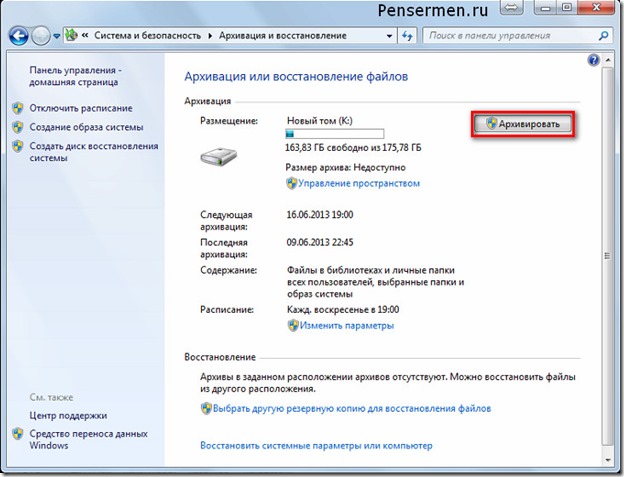Click the hard drive icon under Размещение

(x=218, y=157)
